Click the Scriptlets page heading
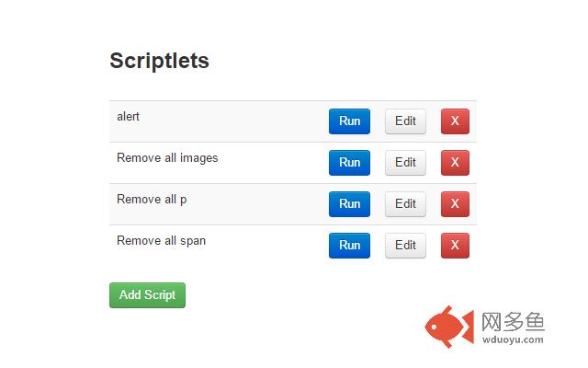588x368 pixels. click(x=159, y=61)
